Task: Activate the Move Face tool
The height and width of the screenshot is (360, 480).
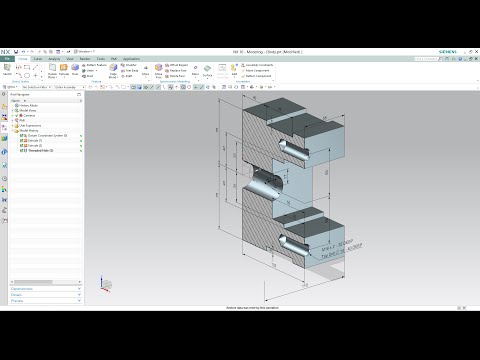Action: click(159, 71)
